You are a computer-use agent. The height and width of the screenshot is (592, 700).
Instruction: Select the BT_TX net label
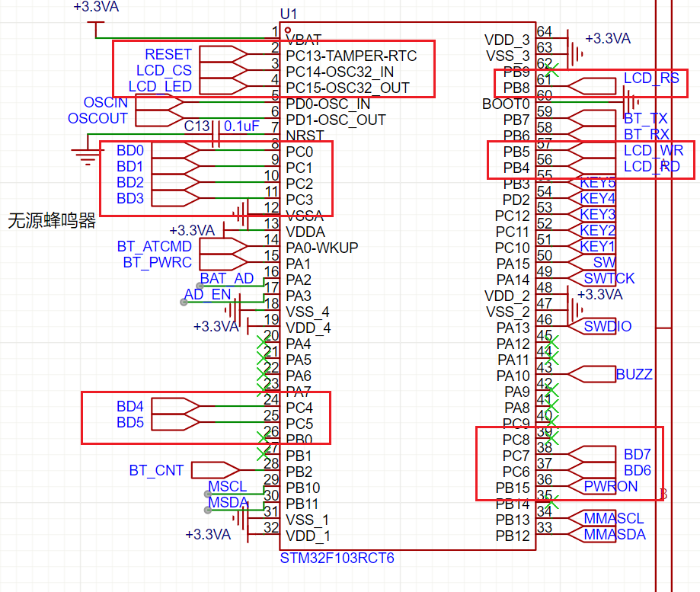(645, 119)
